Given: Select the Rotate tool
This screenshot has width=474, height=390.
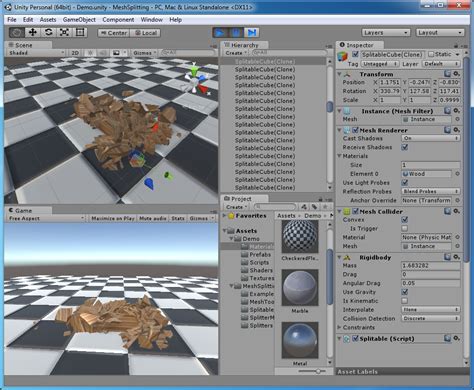Looking at the screenshot, I should pos(48,32).
